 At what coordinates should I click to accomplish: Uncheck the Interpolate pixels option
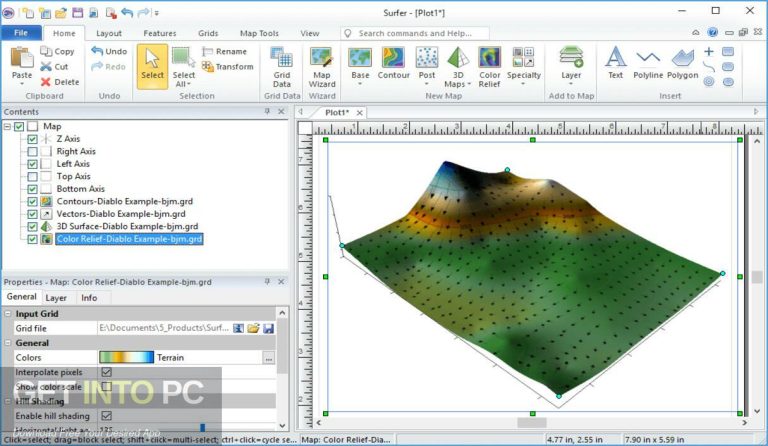point(106,372)
